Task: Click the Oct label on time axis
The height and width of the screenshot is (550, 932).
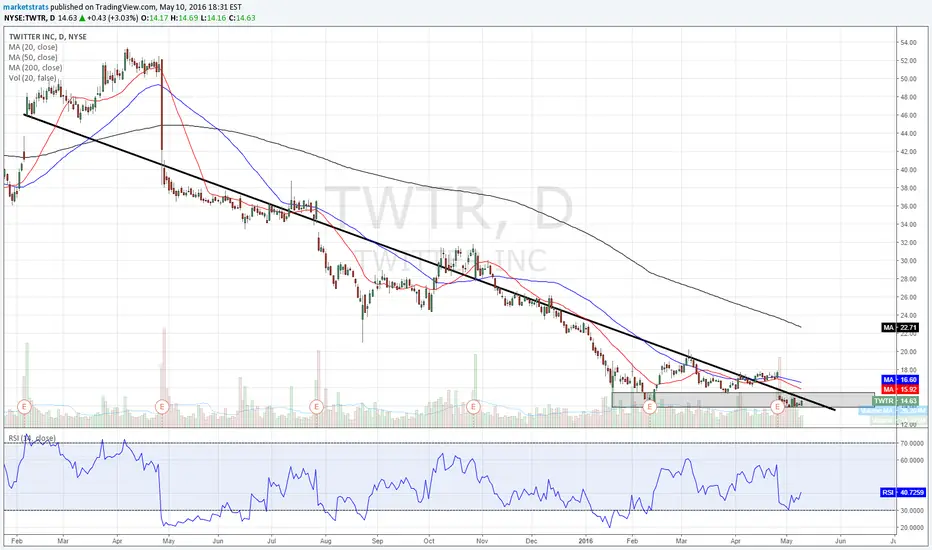Action: [x=429, y=541]
